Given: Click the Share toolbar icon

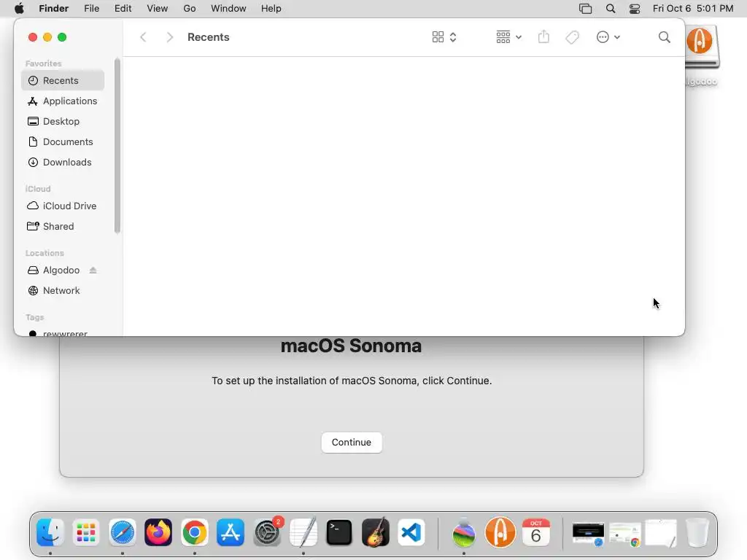Looking at the screenshot, I should [x=543, y=37].
